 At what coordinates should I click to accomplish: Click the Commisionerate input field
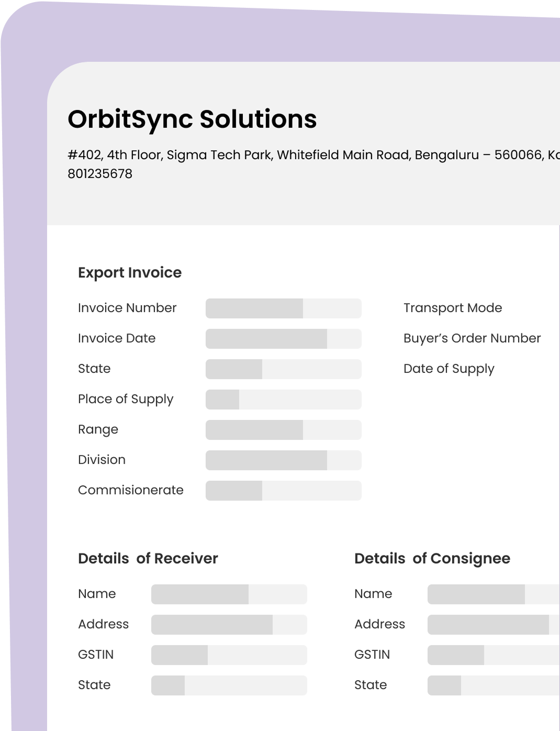click(x=283, y=491)
